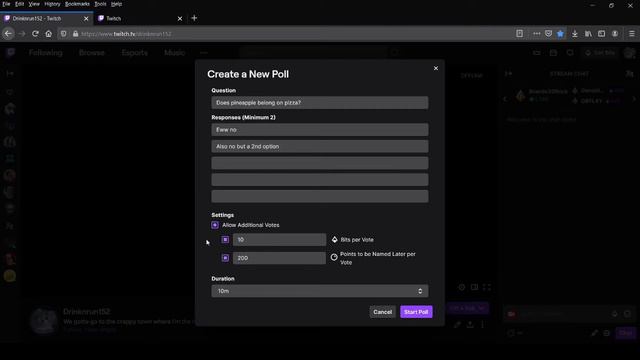Image resolution: width=640 pixels, height=360 pixels.
Task: Click the fourth empty response field
Action: [320, 180]
